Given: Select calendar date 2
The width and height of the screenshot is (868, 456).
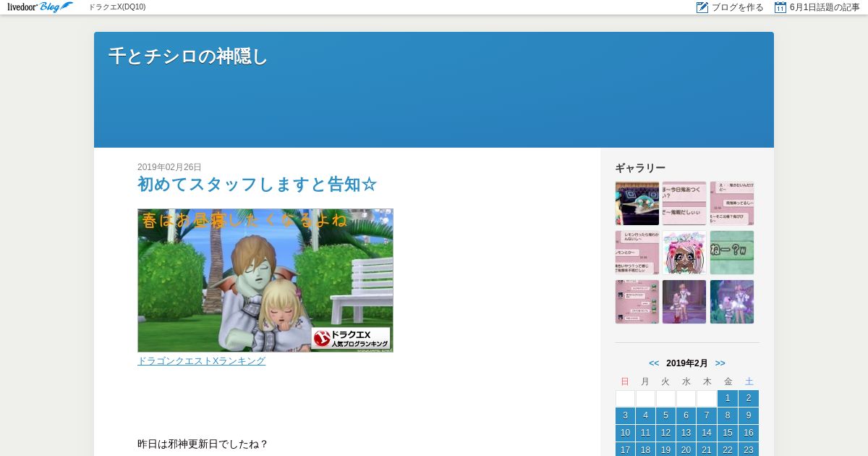Looking at the screenshot, I should 749,398.
